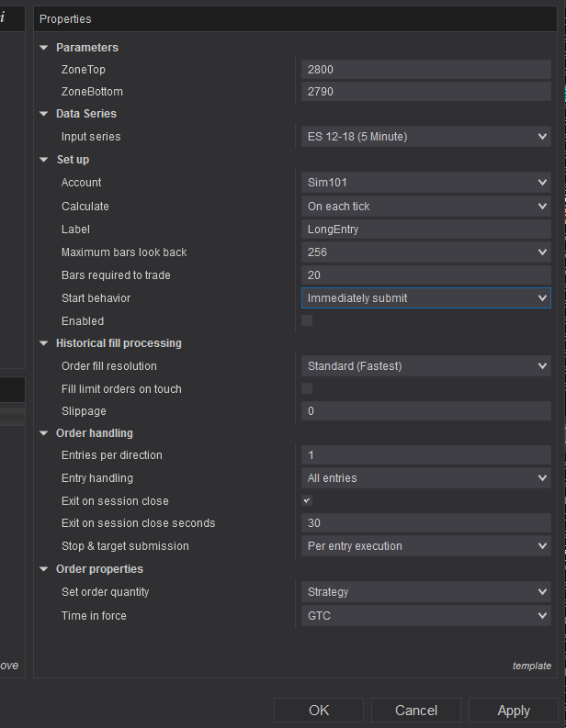Click the OK button
566x728 pixels.
click(x=319, y=711)
